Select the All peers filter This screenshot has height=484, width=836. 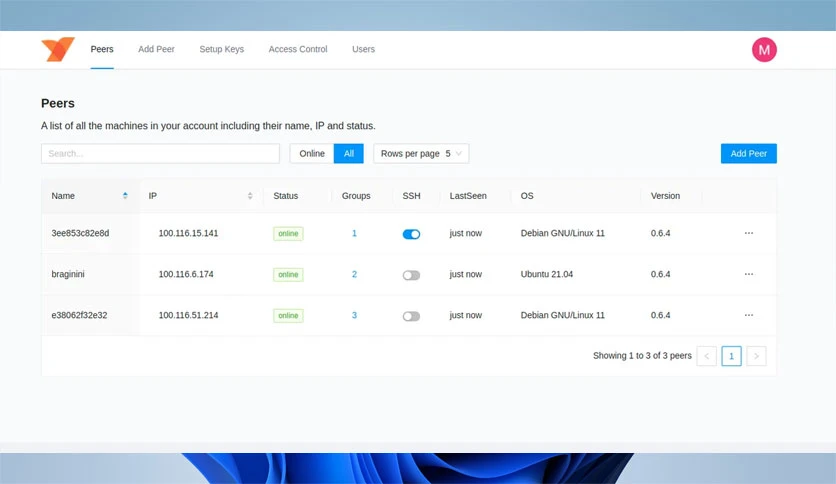pyautogui.click(x=349, y=154)
